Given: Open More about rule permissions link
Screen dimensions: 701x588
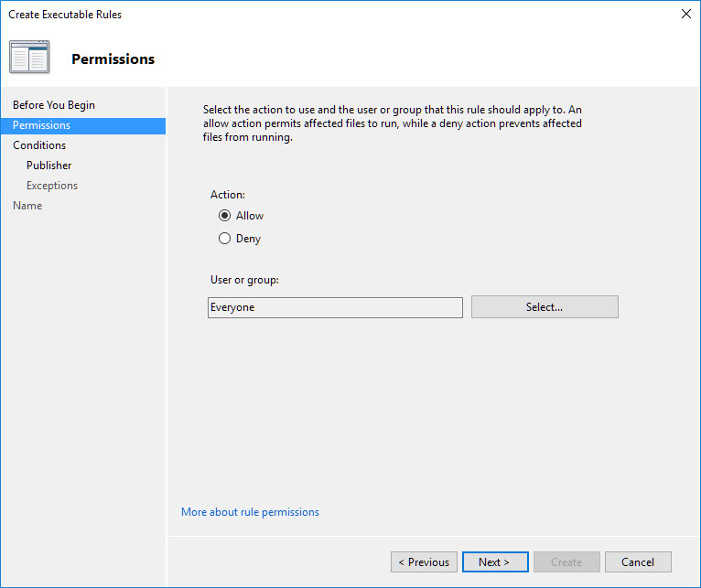Looking at the screenshot, I should 250,512.
